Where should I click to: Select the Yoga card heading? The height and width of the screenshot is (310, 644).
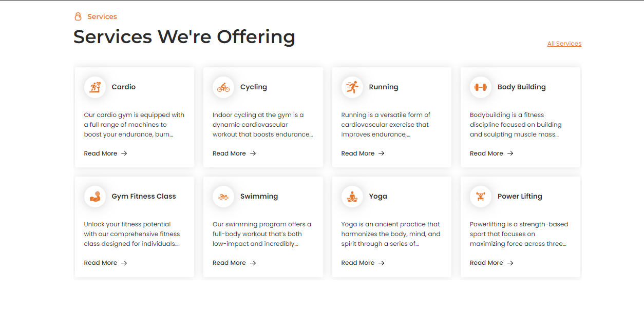[378, 197]
